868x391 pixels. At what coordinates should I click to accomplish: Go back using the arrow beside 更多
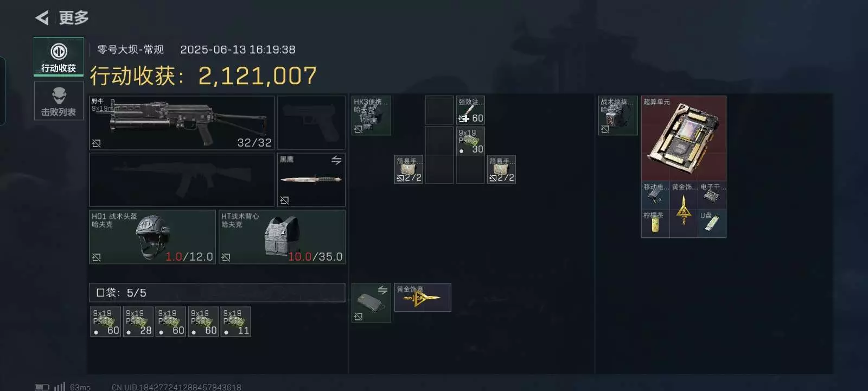pos(42,18)
